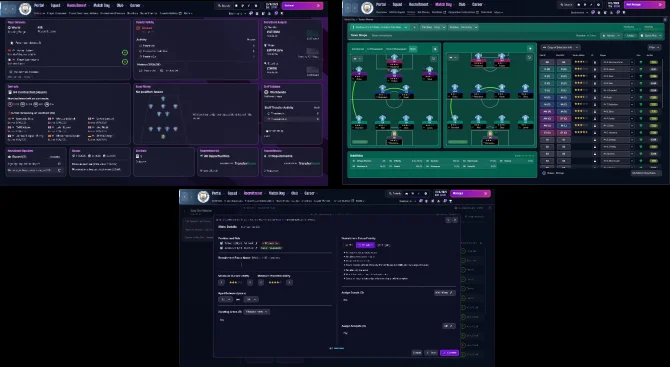The image size is (670, 367).
Task: Click first header icon in Recruitment Focus dialog
Action: [448, 220]
